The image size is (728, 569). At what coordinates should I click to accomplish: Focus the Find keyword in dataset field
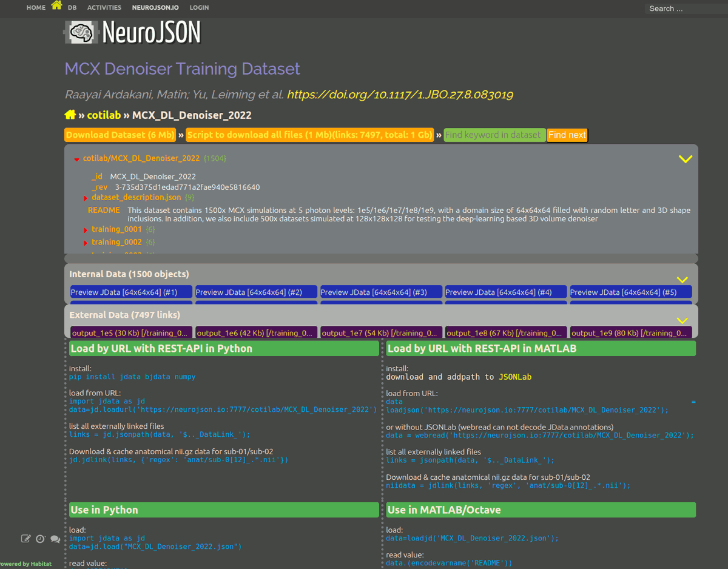494,135
